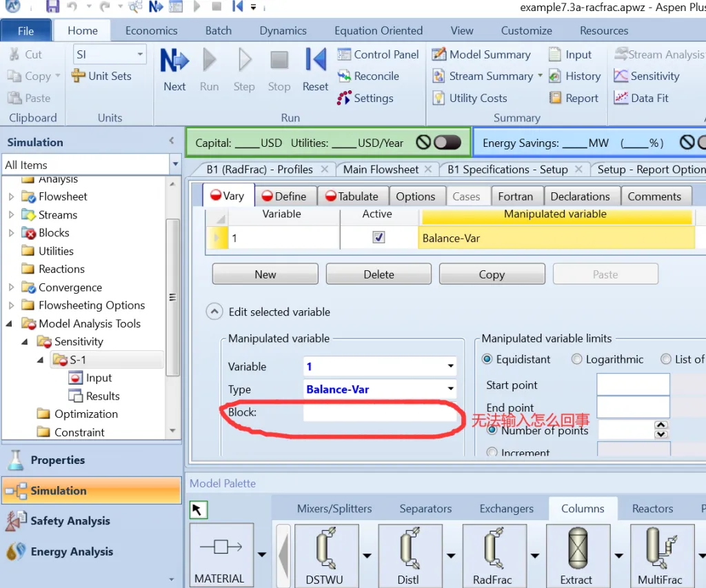This screenshot has width=706, height=588.
Task: Click the Save icon in quick access toolbar
Action: (52, 7)
